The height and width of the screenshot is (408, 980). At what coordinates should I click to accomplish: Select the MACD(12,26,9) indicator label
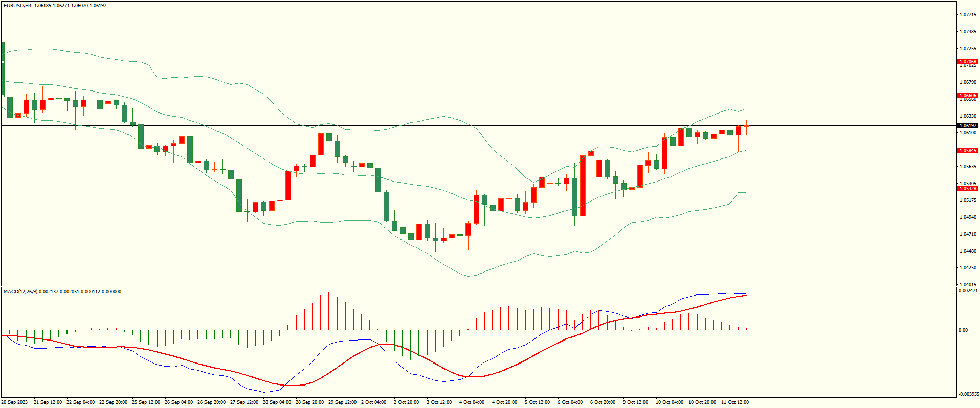click(20, 292)
